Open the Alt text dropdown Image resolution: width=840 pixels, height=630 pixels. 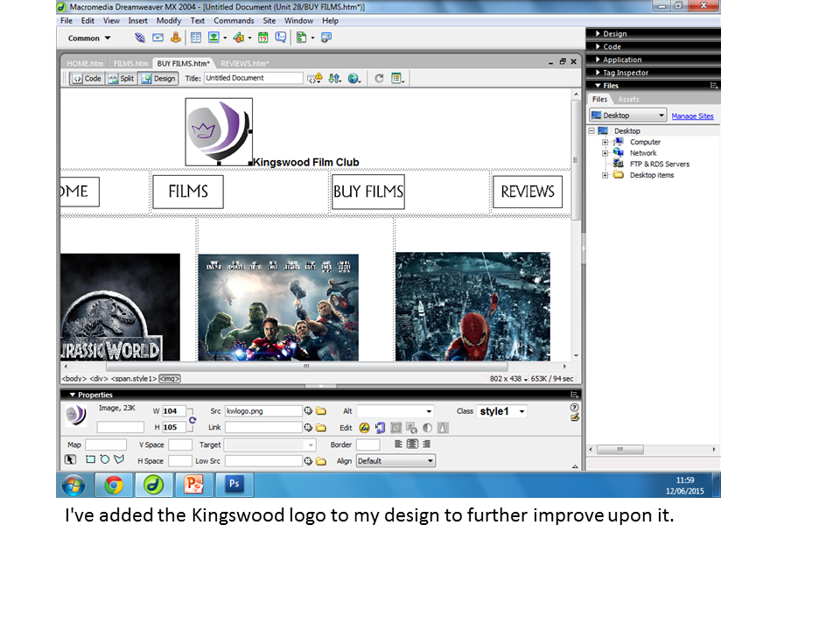pos(429,411)
